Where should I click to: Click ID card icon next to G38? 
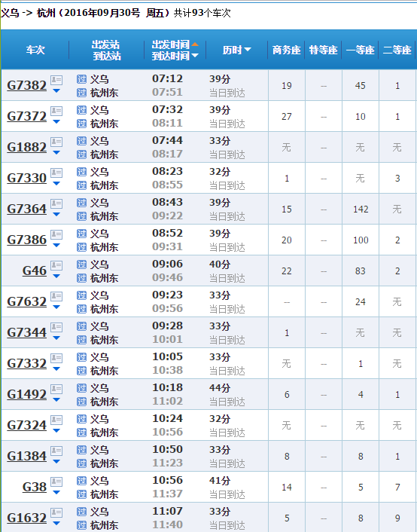click(56, 482)
